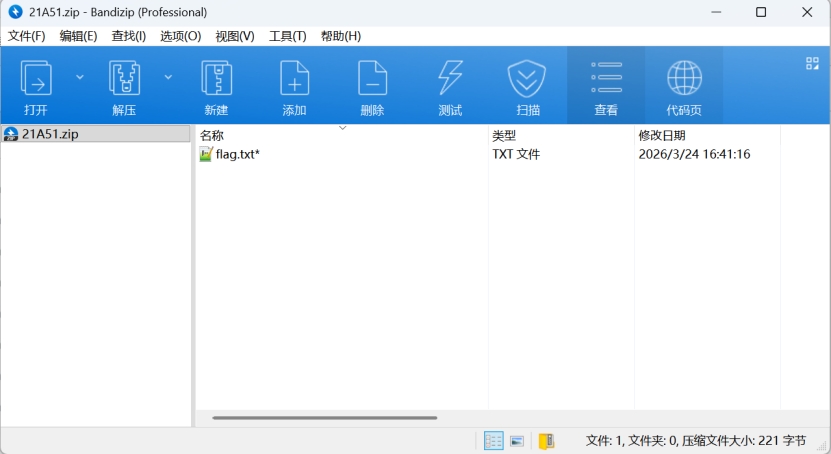Screen dimensions: 831x454
Task: Click the Extract (解压) toolbar icon
Action: pos(124,78)
